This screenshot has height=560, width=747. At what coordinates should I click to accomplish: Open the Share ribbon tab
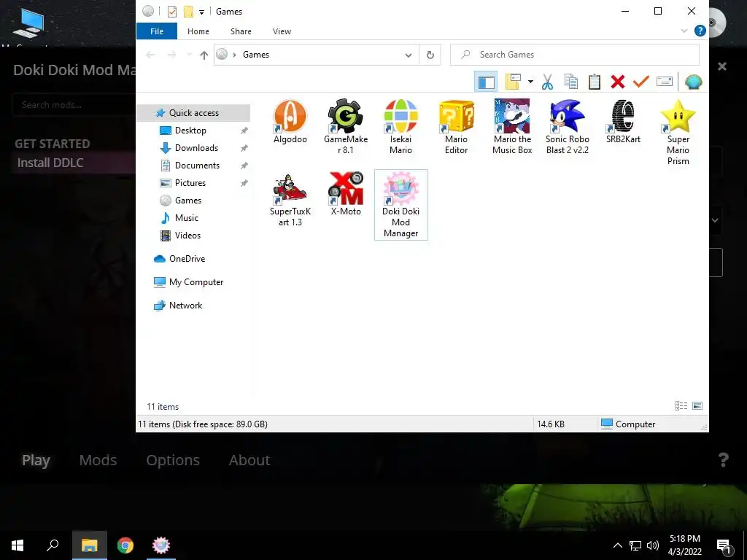(241, 31)
